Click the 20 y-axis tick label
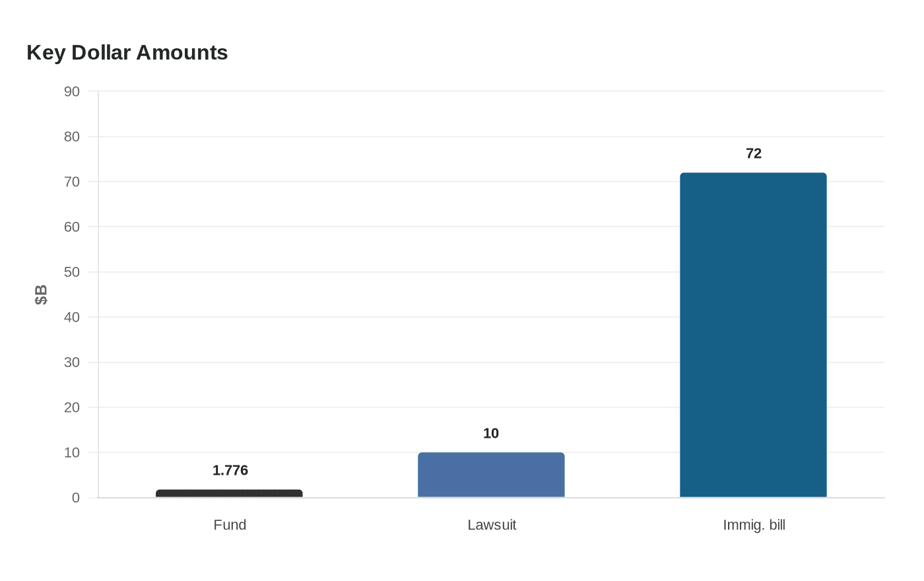Viewport: 924px width, 581px height. tap(72, 407)
